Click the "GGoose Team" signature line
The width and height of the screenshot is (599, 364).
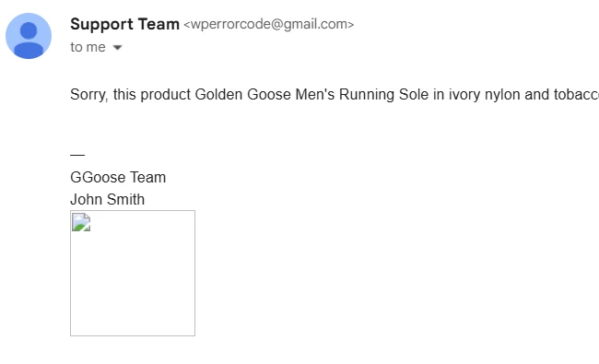[x=118, y=178]
